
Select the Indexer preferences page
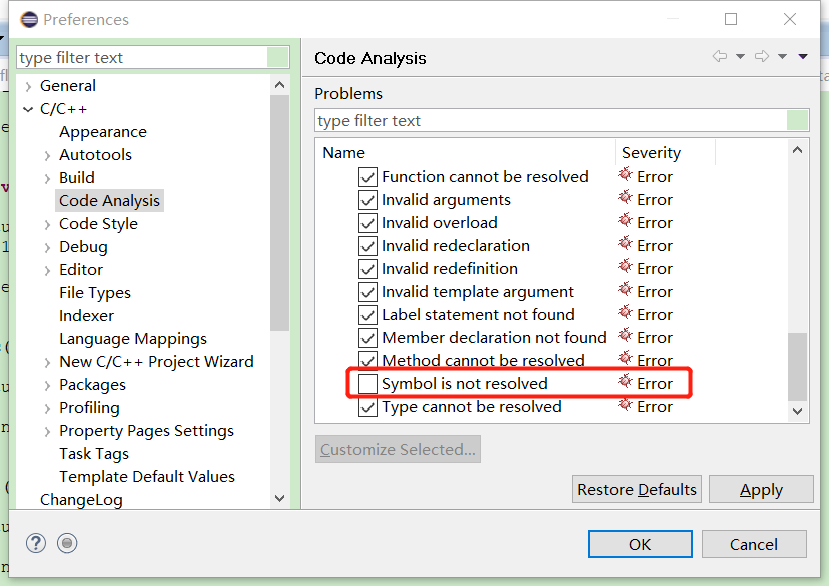point(86,315)
